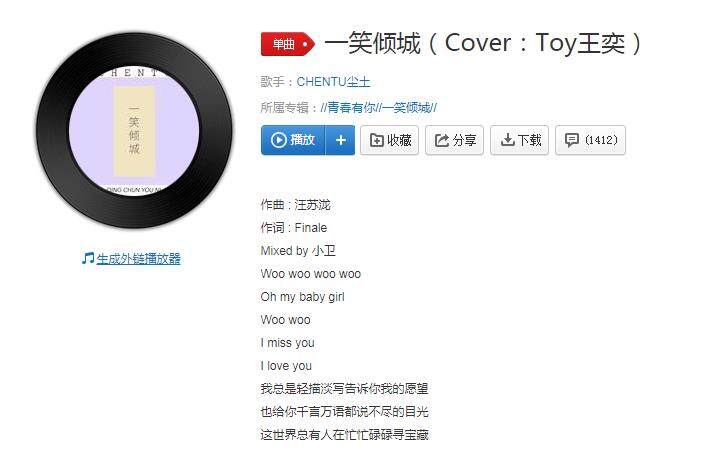Click the 分享 button label
The image size is (704, 451).
click(465, 140)
